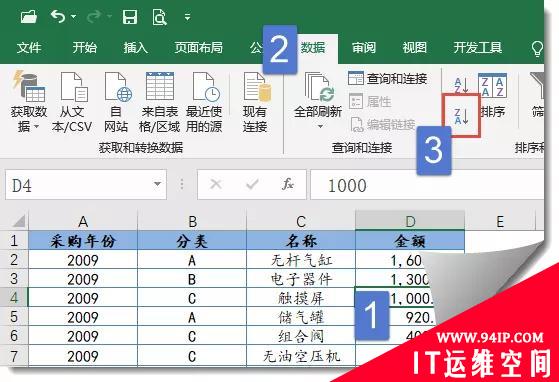Viewport: 559px width, 382px height.
Task: Click the Undo arrow in quick access toolbar
Action: (58, 16)
